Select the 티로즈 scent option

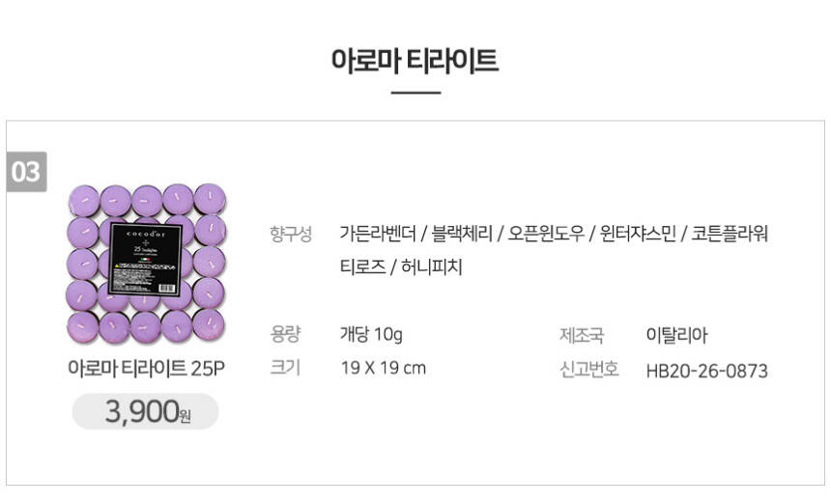[x=362, y=267]
